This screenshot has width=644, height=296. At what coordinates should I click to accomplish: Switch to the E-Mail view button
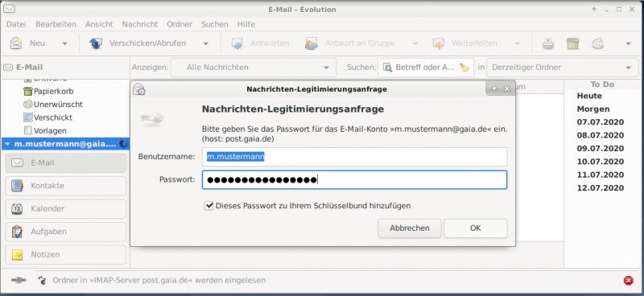[66, 163]
